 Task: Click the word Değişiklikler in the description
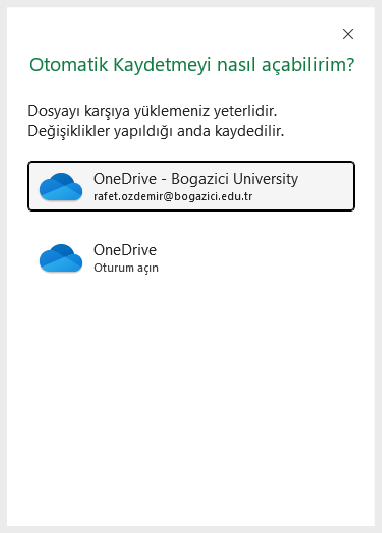coord(69,131)
